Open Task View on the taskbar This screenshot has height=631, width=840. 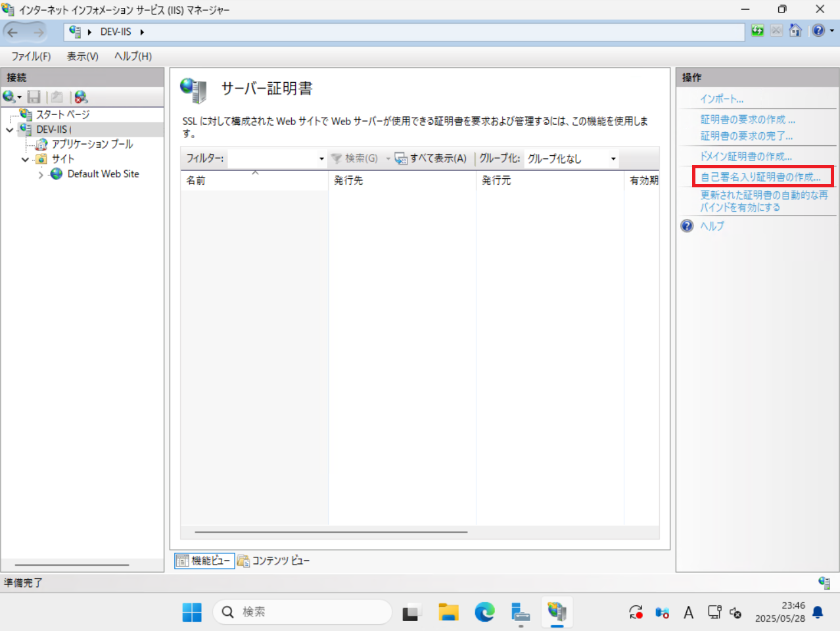411,613
